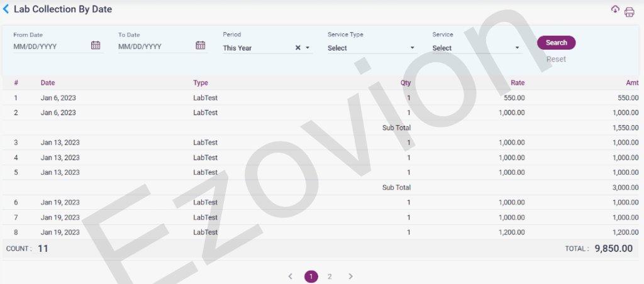Click the quantity 1 in row 5
The image size is (644, 284).
click(x=409, y=172)
